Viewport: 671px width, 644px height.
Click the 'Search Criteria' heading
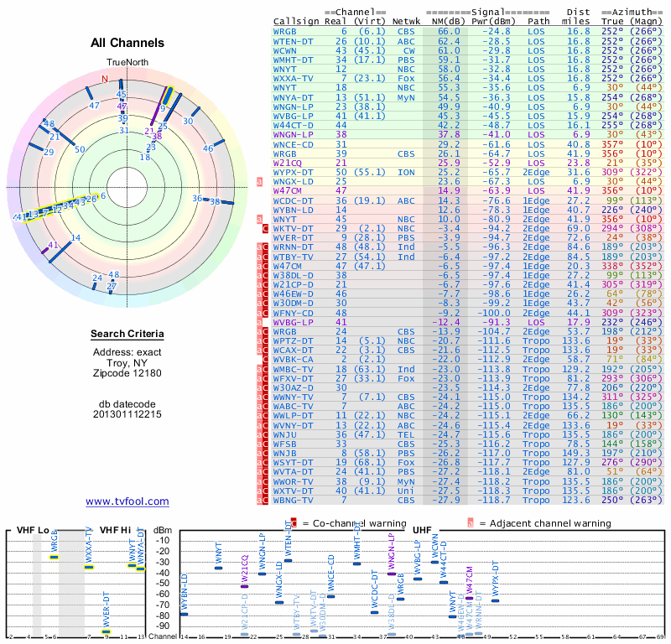click(x=127, y=334)
